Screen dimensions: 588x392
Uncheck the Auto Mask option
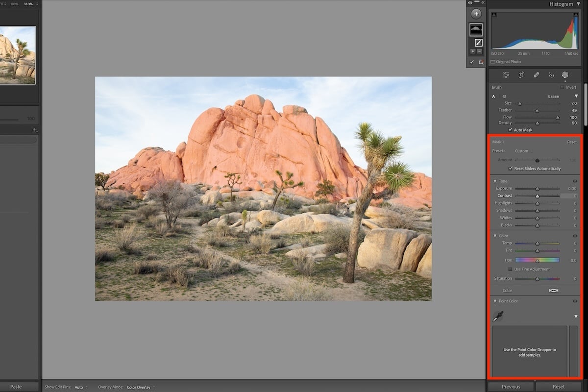coord(511,130)
